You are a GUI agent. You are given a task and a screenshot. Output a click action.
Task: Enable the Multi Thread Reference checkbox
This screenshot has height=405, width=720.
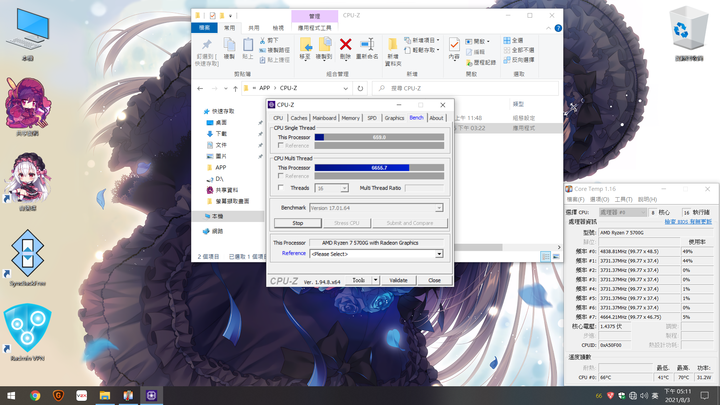point(281,176)
